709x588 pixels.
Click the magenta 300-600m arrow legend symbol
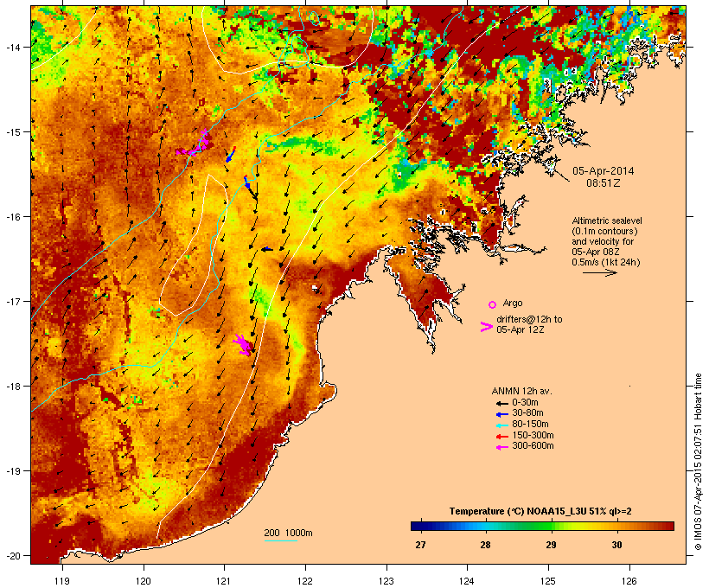(x=501, y=447)
